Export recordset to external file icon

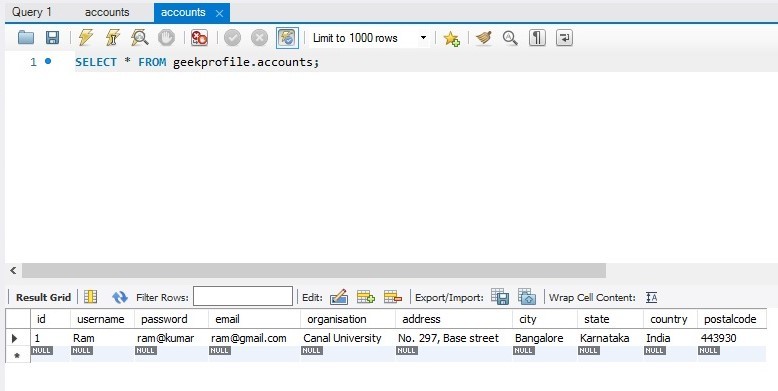[500, 297]
